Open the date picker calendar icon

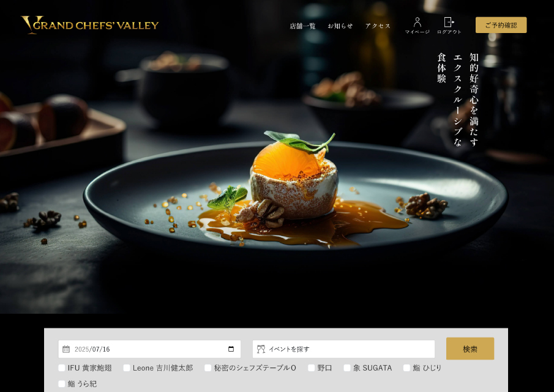coord(231,349)
